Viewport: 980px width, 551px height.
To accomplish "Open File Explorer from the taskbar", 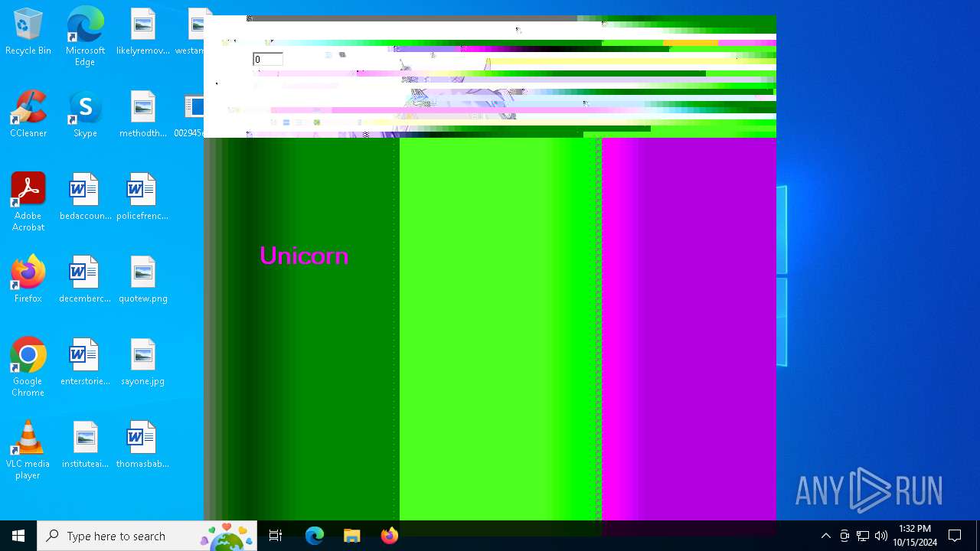I will [352, 536].
